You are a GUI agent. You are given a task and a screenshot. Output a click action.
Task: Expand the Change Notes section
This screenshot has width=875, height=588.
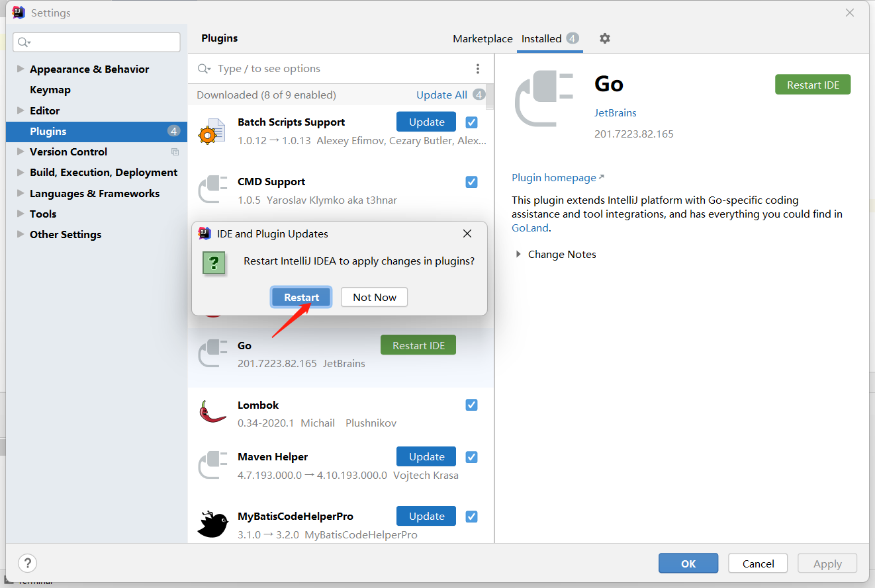pyautogui.click(x=518, y=255)
